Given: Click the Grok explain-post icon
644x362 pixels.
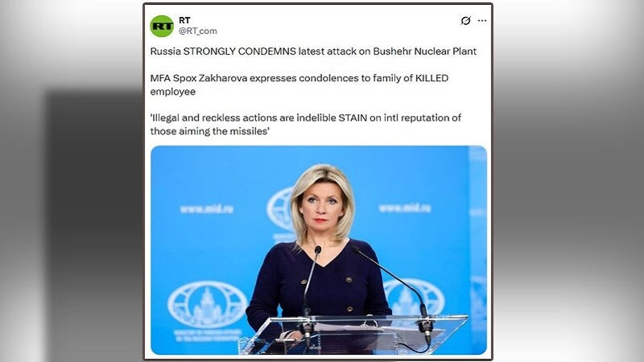Looking at the screenshot, I should [465, 21].
